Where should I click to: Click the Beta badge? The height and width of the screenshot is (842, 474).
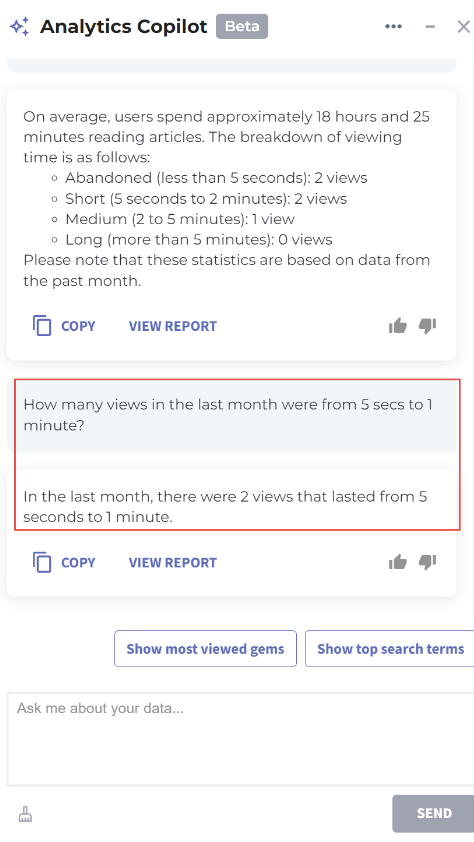click(x=242, y=26)
